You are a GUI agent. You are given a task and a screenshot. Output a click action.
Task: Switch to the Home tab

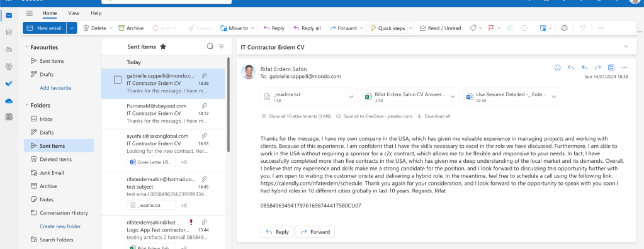[50, 13]
